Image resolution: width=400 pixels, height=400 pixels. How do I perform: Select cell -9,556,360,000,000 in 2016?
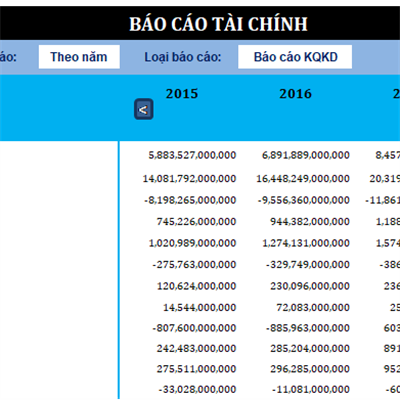(x=304, y=200)
